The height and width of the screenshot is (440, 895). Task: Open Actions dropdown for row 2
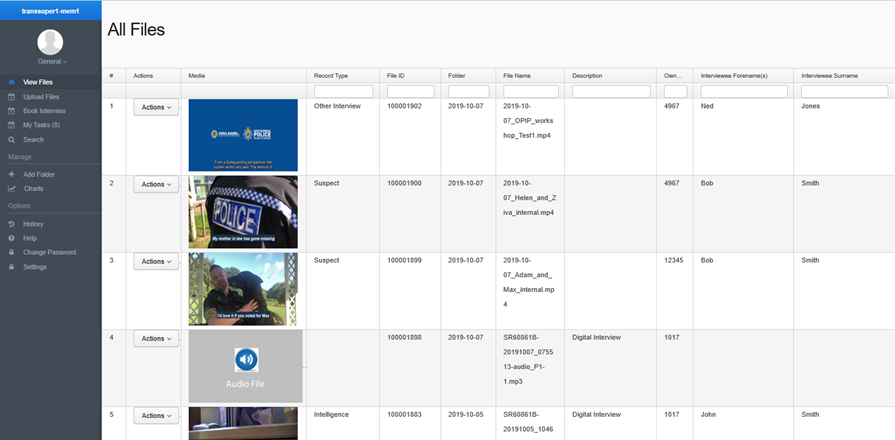pos(156,184)
